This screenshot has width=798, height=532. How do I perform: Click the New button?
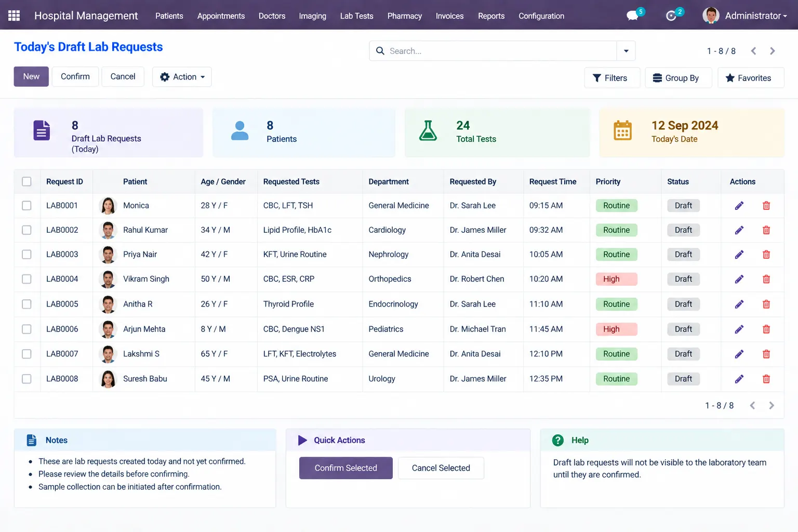point(31,76)
